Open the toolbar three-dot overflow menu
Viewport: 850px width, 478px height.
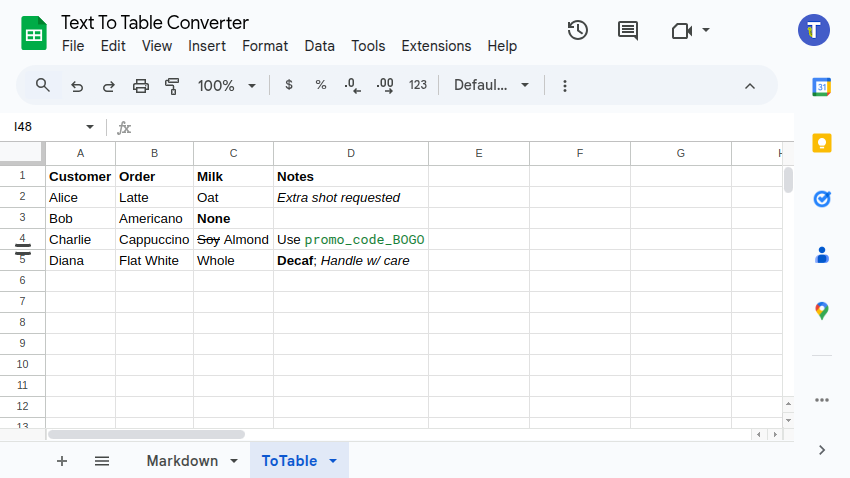coord(565,86)
